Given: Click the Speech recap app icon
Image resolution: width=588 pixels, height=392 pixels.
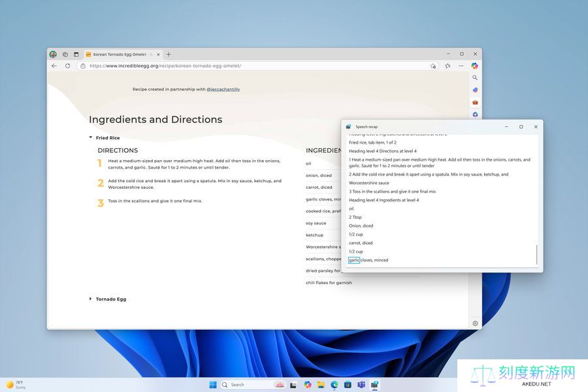Looking at the screenshot, I should 349,127.
